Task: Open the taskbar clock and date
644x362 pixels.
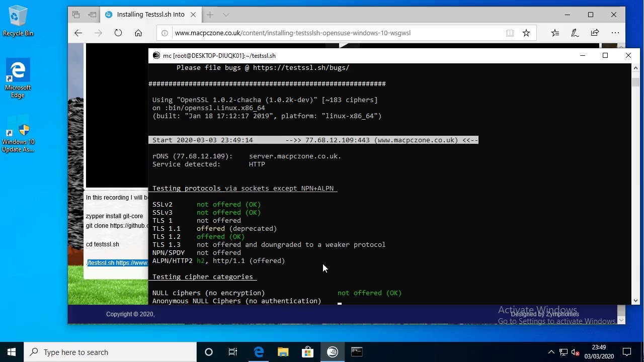Action: tap(599, 352)
